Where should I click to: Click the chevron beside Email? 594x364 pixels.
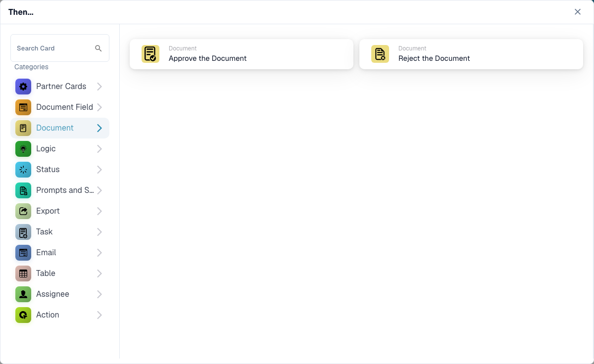[x=99, y=253]
